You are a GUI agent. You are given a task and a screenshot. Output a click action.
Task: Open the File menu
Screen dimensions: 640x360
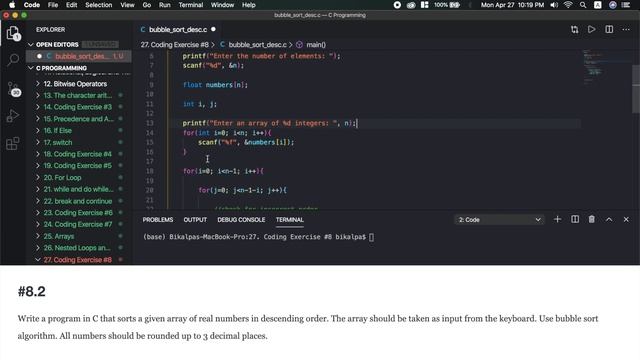[53, 5]
